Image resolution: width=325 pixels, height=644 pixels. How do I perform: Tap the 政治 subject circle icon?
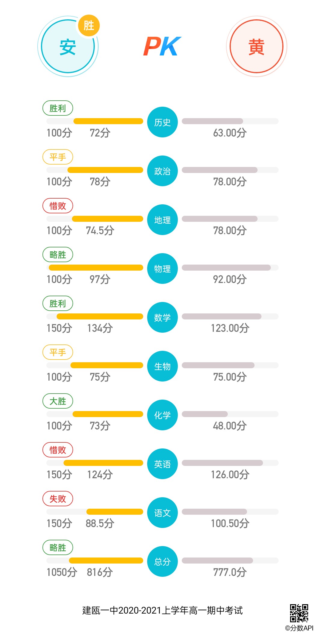pyautogui.click(x=162, y=171)
